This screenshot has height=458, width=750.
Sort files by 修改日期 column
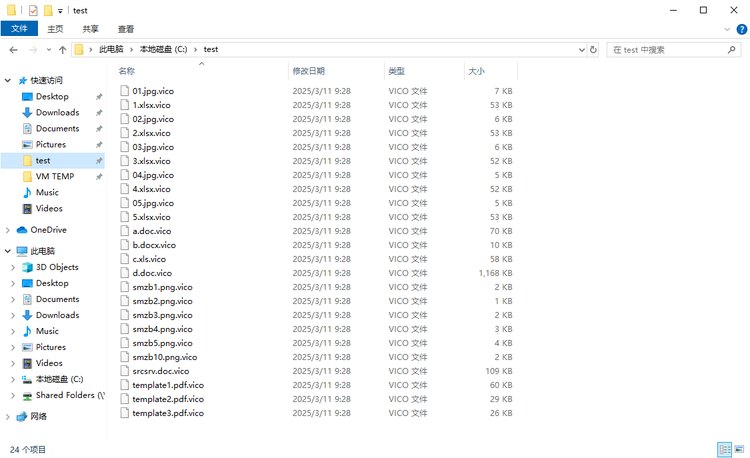click(308, 71)
